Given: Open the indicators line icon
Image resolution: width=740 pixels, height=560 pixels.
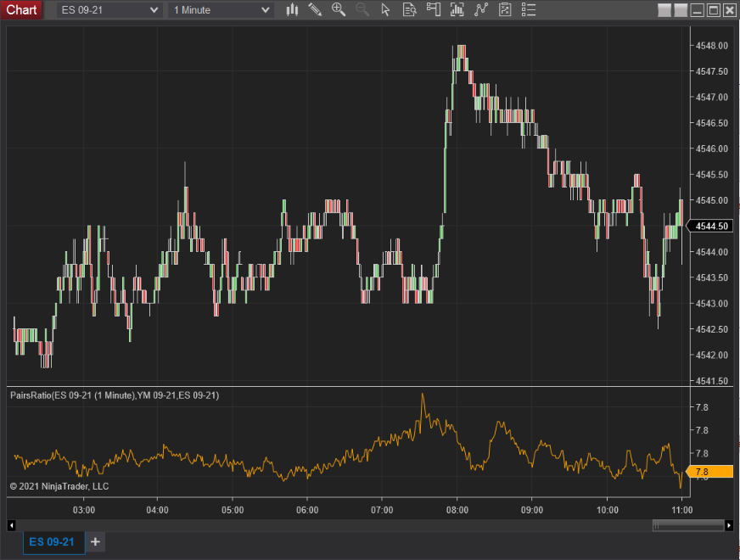Looking at the screenshot, I should 481,10.
